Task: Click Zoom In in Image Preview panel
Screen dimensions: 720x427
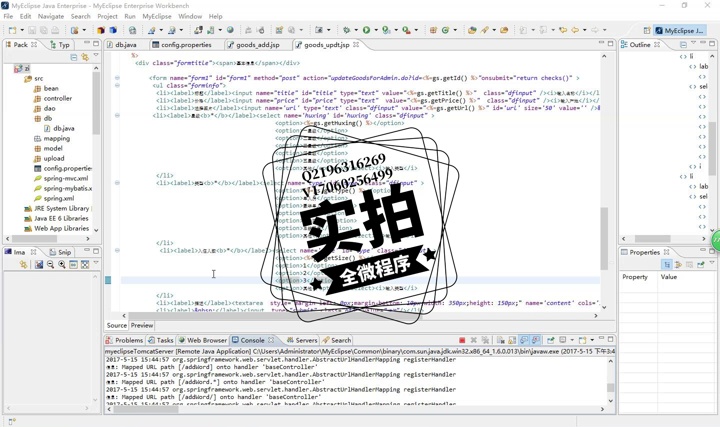Action: [x=62, y=264]
